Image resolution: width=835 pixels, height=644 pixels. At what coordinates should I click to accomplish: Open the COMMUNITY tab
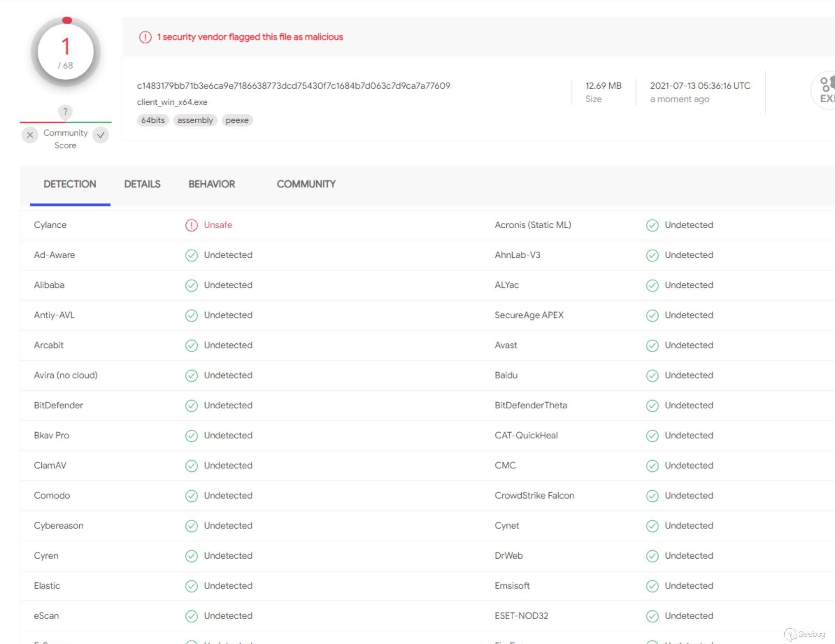(306, 184)
